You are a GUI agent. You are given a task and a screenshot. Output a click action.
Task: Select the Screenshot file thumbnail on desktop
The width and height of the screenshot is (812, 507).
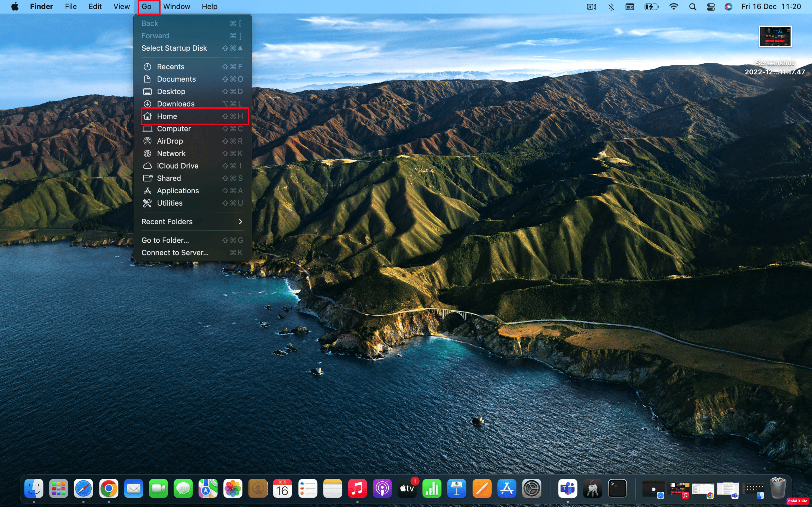coord(775,36)
